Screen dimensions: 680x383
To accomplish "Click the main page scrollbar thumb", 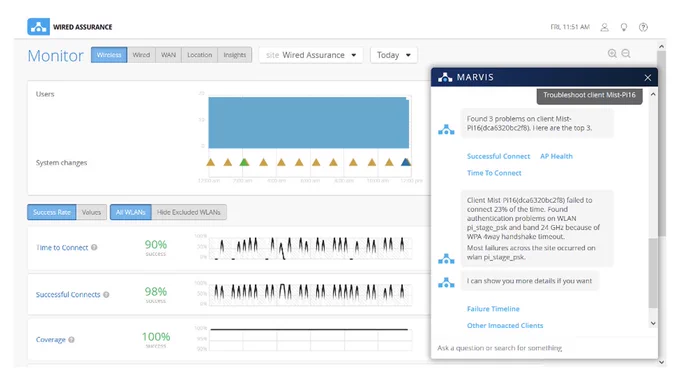I will tap(661, 143).
